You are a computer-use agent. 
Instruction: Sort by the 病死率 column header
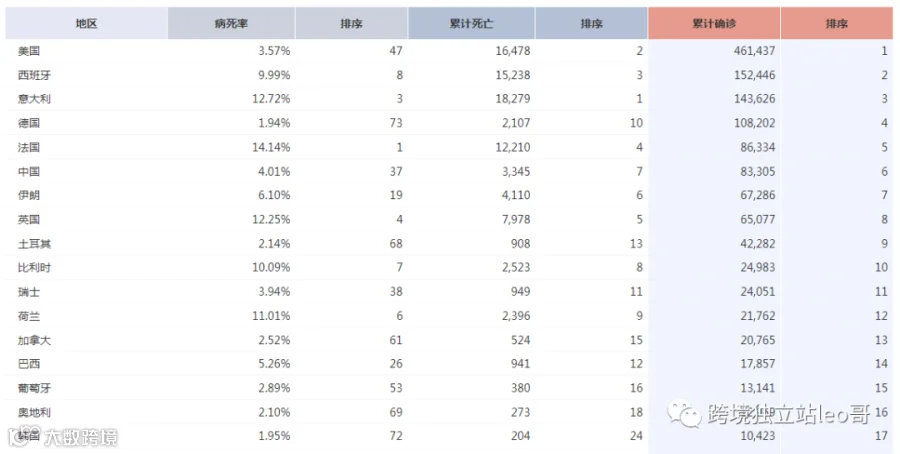(x=231, y=24)
